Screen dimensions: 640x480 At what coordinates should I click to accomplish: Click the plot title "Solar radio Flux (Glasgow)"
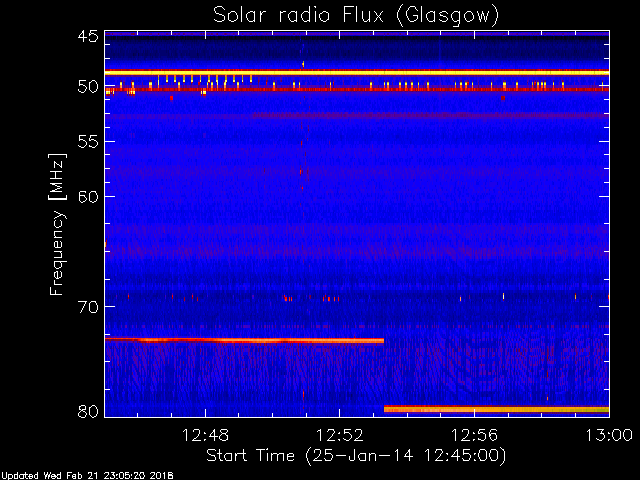tap(356, 16)
